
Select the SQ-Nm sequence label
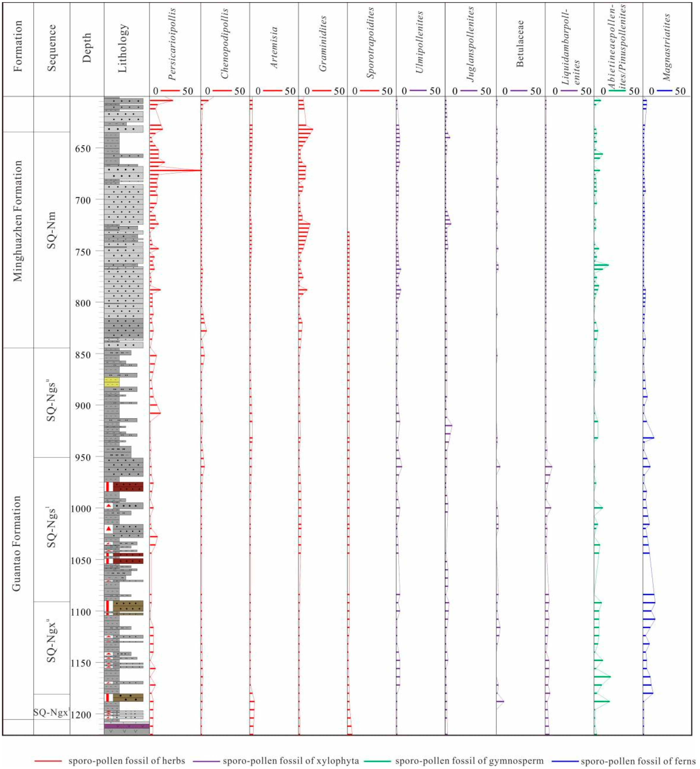52,230
